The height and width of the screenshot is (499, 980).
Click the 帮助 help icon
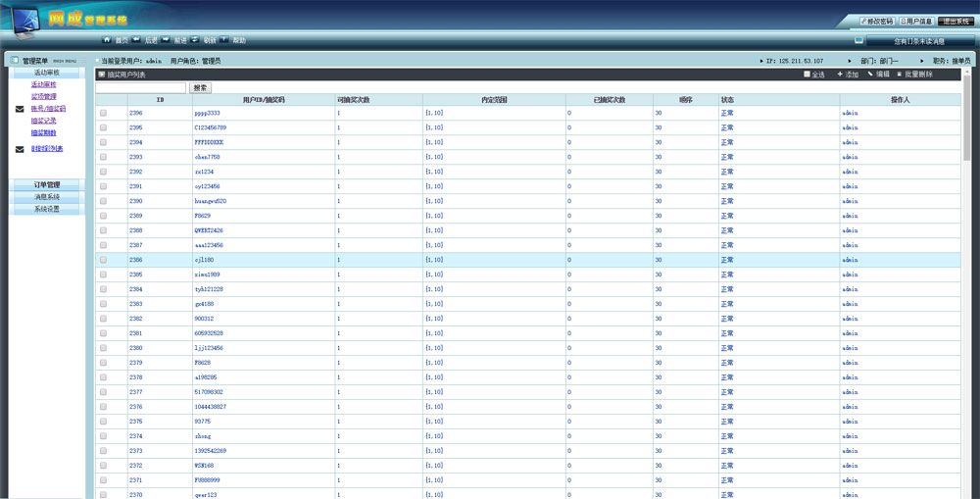pos(224,40)
